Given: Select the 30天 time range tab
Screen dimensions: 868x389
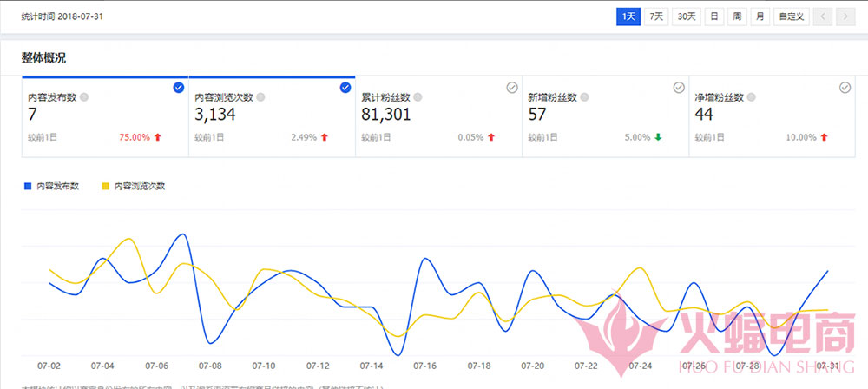Looking at the screenshot, I should [687, 16].
